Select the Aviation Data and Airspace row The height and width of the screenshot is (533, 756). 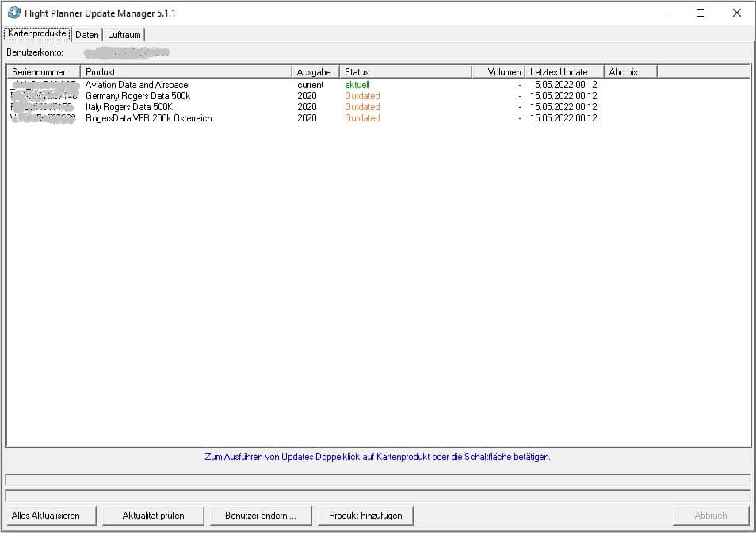pos(136,85)
